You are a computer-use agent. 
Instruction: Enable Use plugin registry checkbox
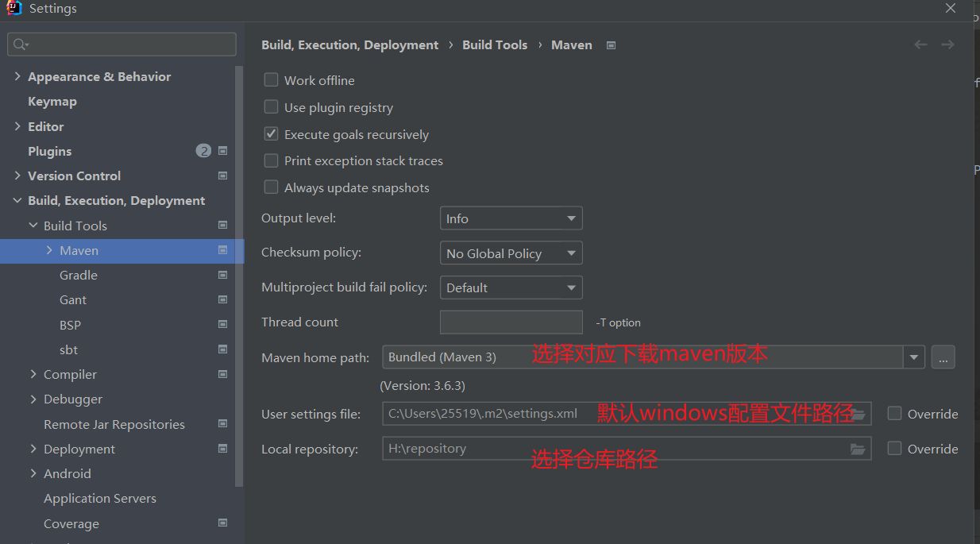click(x=271, y=107)
